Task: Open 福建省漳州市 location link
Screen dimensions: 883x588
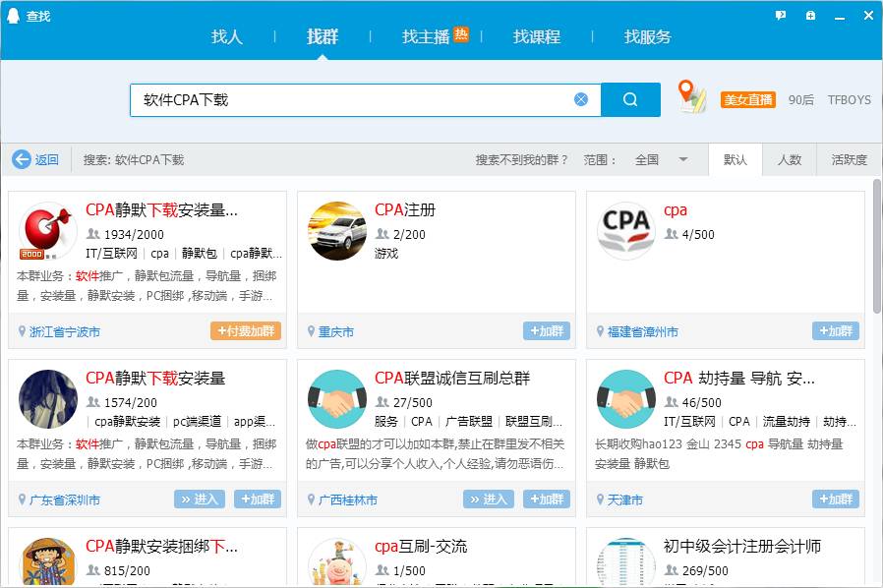Action: 642,331
